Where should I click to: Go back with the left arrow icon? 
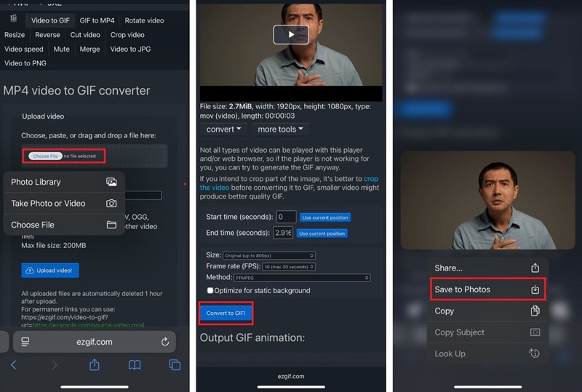point(14,365)
